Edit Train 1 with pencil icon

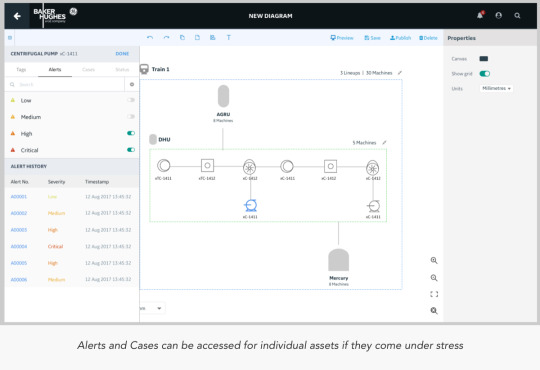399,73
